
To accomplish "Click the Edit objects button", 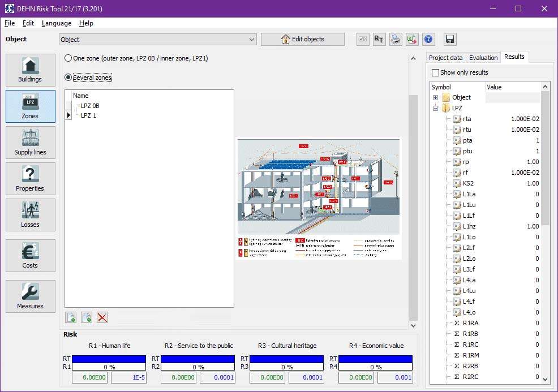I will pos(302,39).
